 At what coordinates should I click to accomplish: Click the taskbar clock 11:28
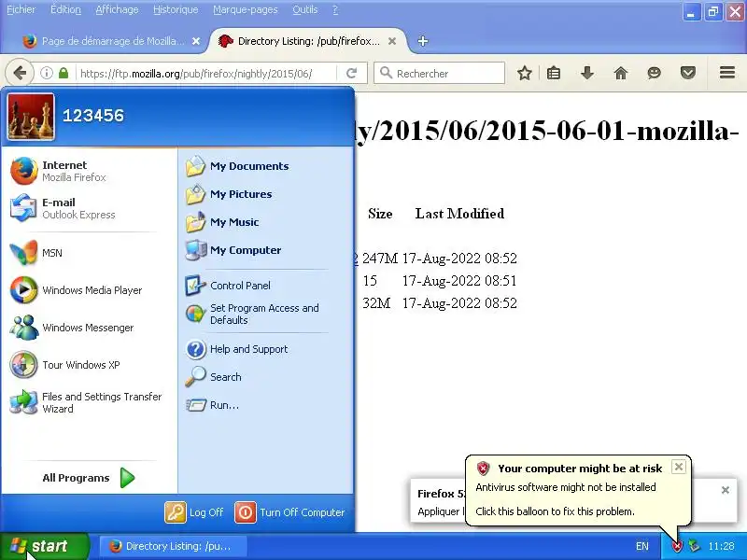pyautogui.click(x=721, y=546)
